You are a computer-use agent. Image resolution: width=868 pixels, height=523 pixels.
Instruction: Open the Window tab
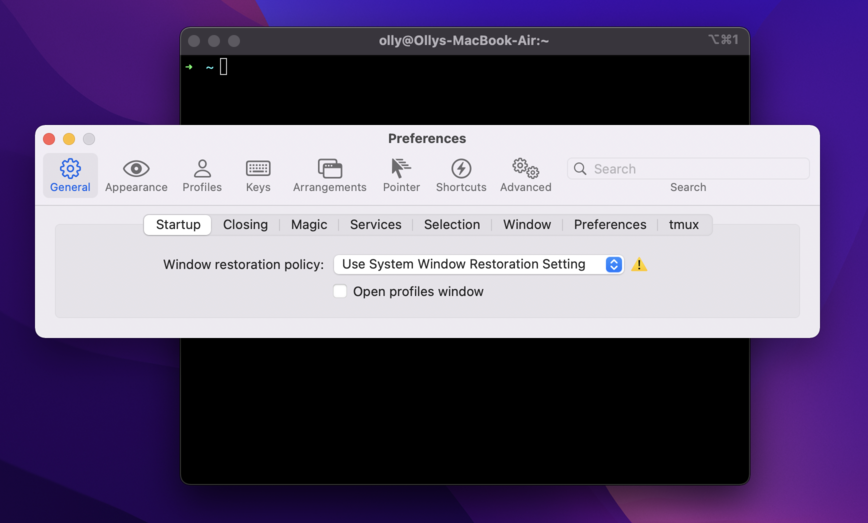coord(527,225)
